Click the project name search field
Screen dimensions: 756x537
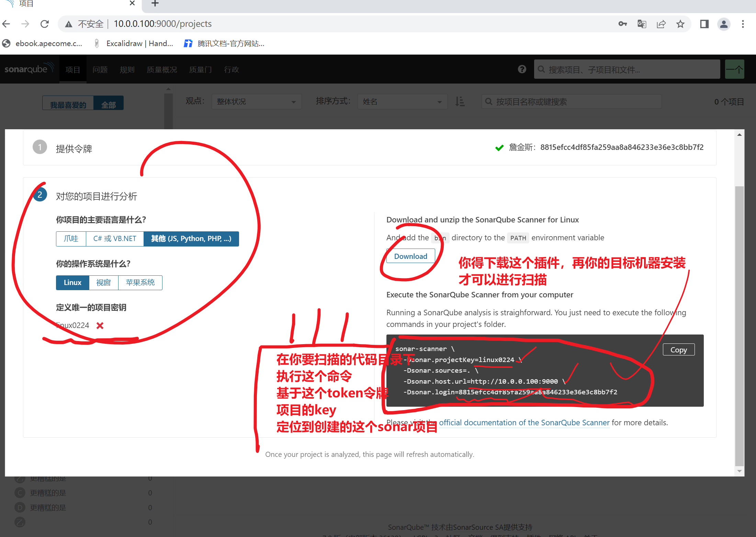(x=572, y=101)
